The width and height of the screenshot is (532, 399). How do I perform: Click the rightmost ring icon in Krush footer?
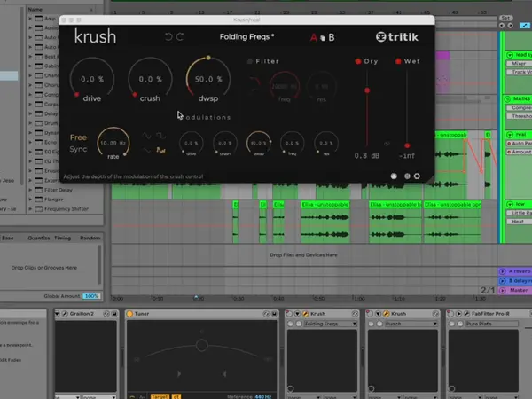[417, 176]
